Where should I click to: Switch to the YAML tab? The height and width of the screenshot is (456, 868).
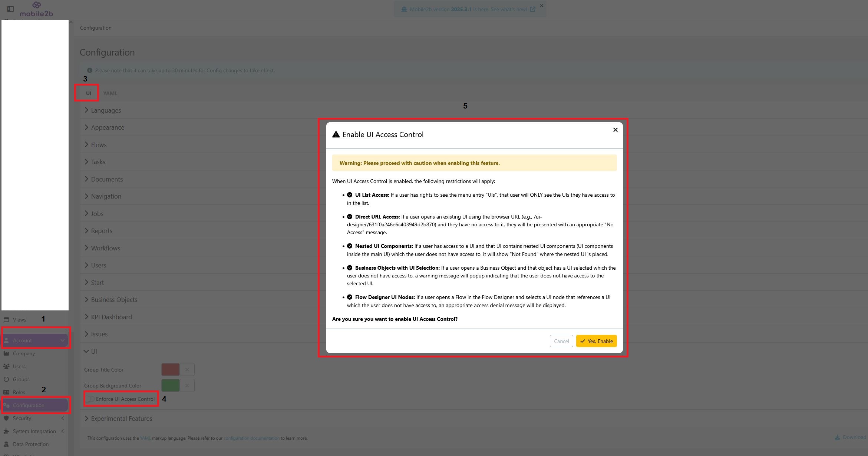click(110, 93)
